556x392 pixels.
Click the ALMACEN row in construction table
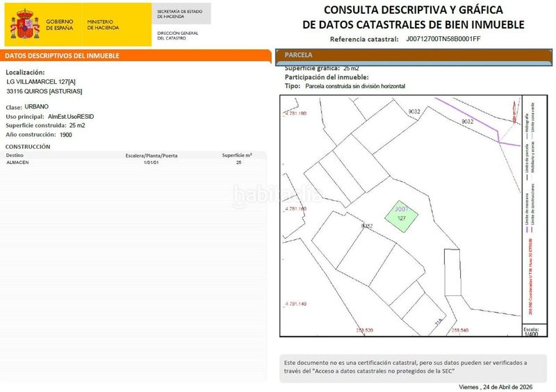pyautogui.click(x=18, y=162)
